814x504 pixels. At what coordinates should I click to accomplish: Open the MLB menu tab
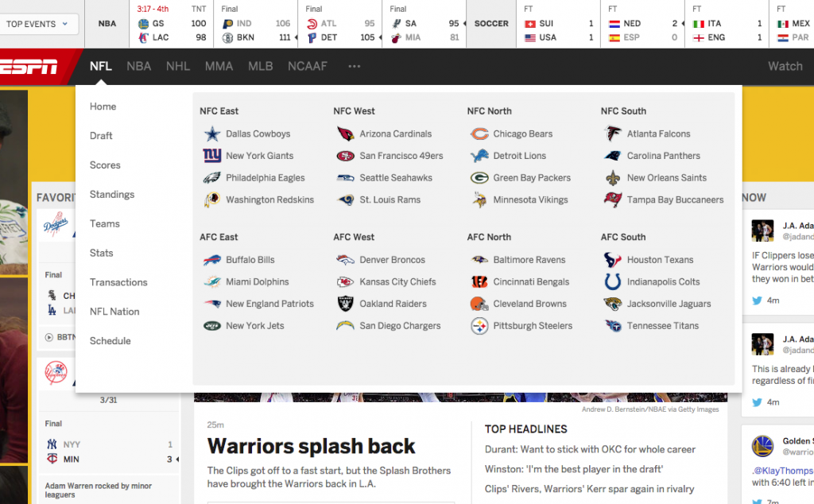coord(260,67)
